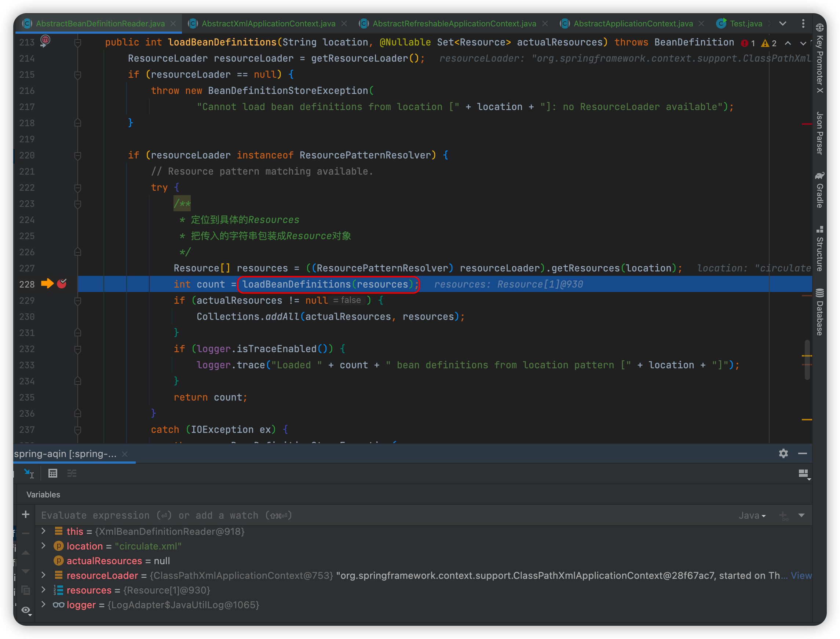The image size is (840, 639).
Task: Toggle the view options eye icon
Action: [26, 610]
